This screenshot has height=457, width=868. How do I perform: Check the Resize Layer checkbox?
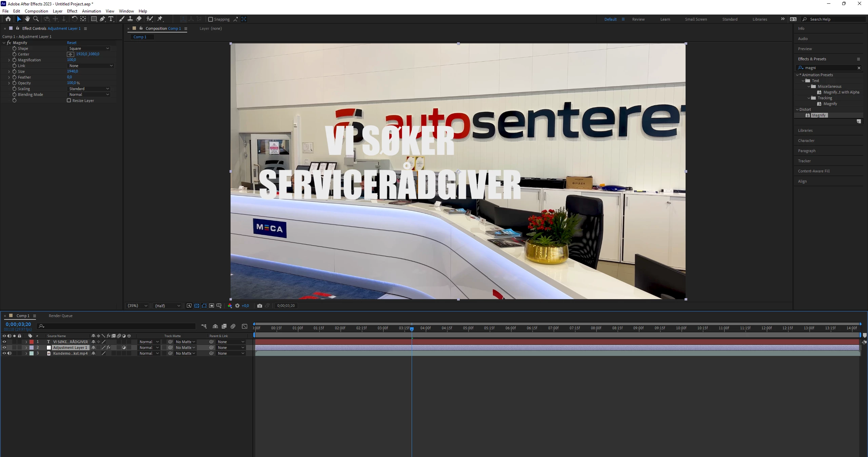point(69,101)
